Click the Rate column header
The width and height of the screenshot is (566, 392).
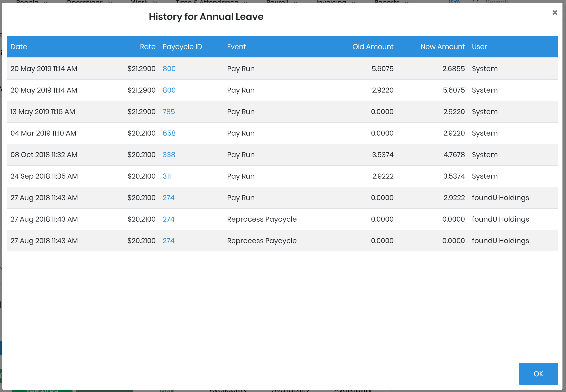coord(148,47)
